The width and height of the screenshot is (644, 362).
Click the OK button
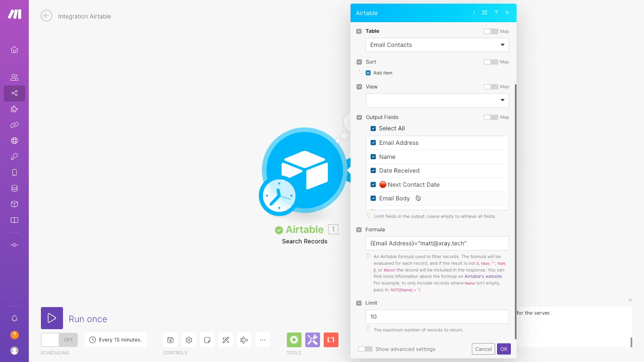pyautogui.click(x=504, y=349)
